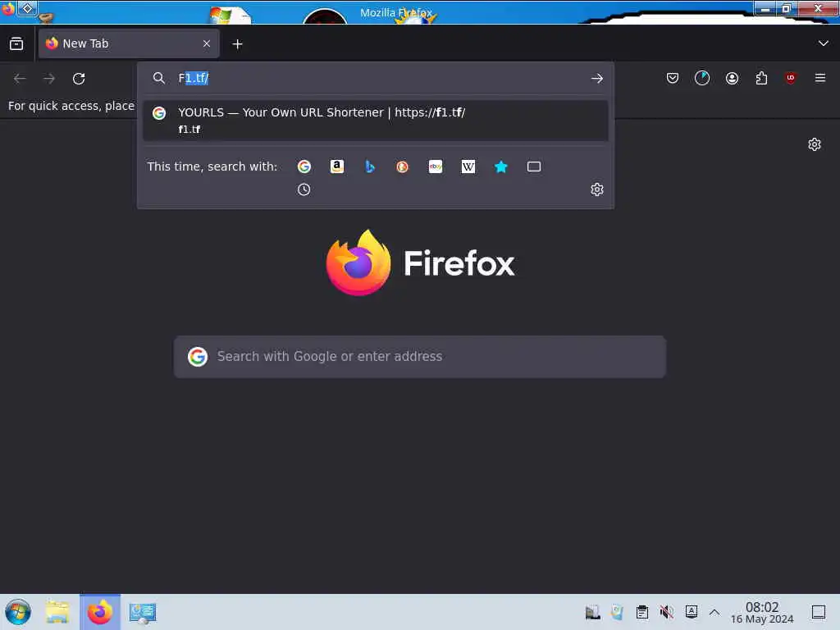Search this time with Wikipedia
Screen dimensions: 840x630
(x=468, y=167)
